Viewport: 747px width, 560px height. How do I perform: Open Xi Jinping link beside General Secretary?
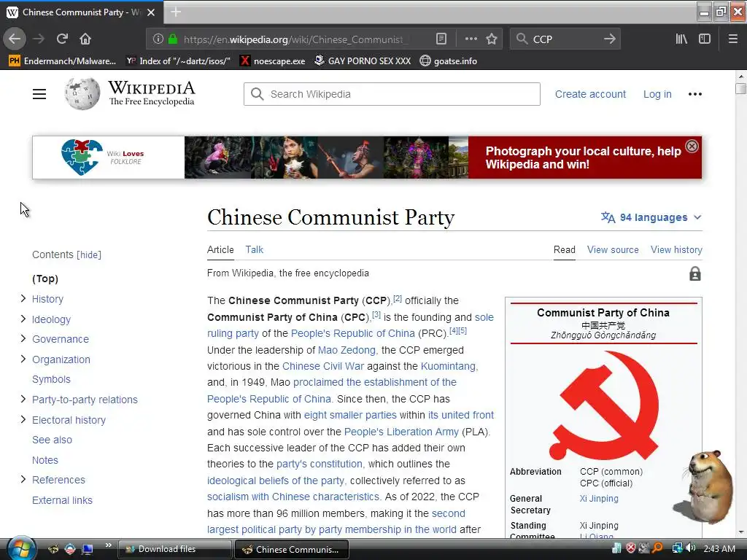click(x=599, y=499)
